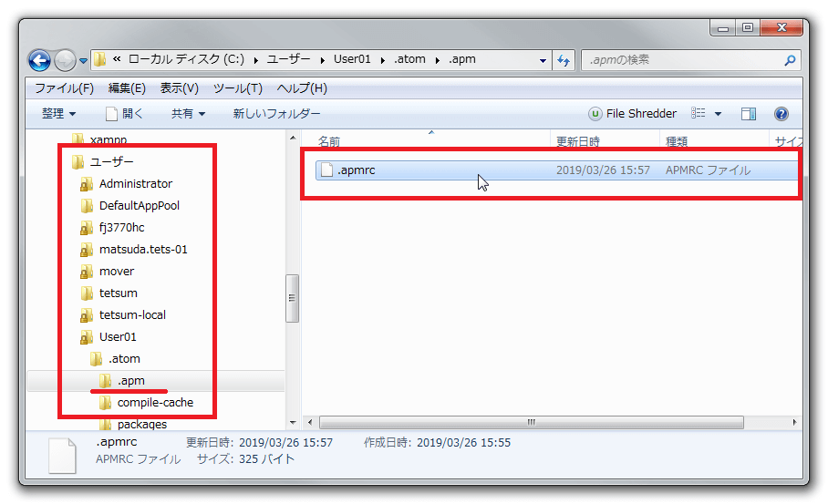828x504 pixels.
Task: Click the 開く button
Action: pyautogui.click(x=124, y=114)
